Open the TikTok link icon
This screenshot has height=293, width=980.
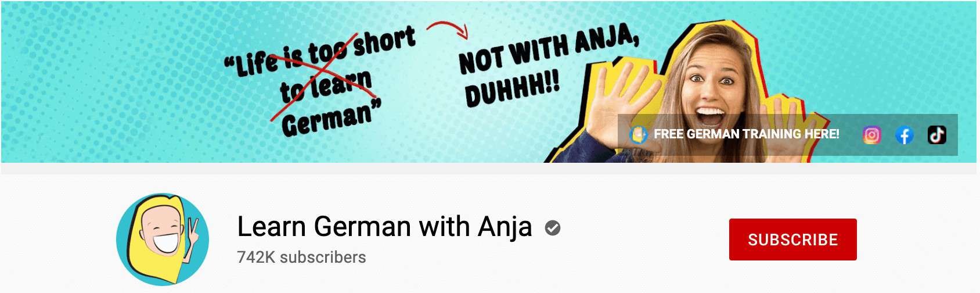point(936,135)
